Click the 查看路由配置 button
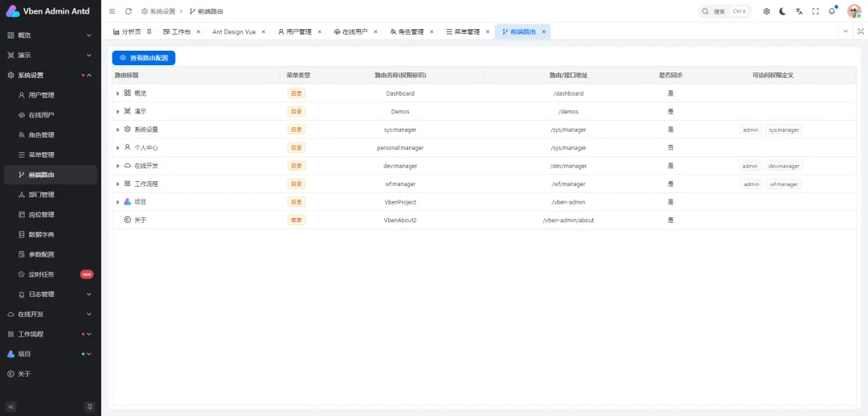 [x=144, y=58]
